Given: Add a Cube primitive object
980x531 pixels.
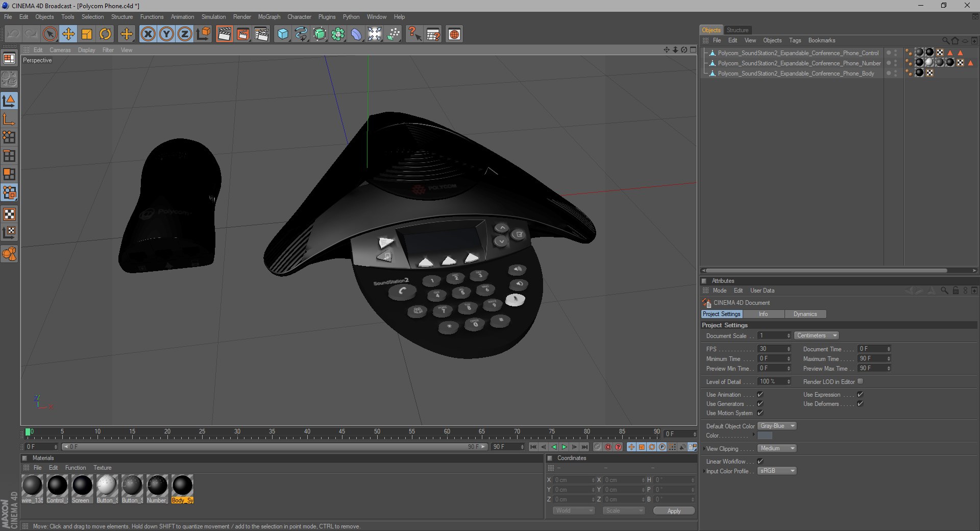Looking at the screenshot, I should [283, 34].
